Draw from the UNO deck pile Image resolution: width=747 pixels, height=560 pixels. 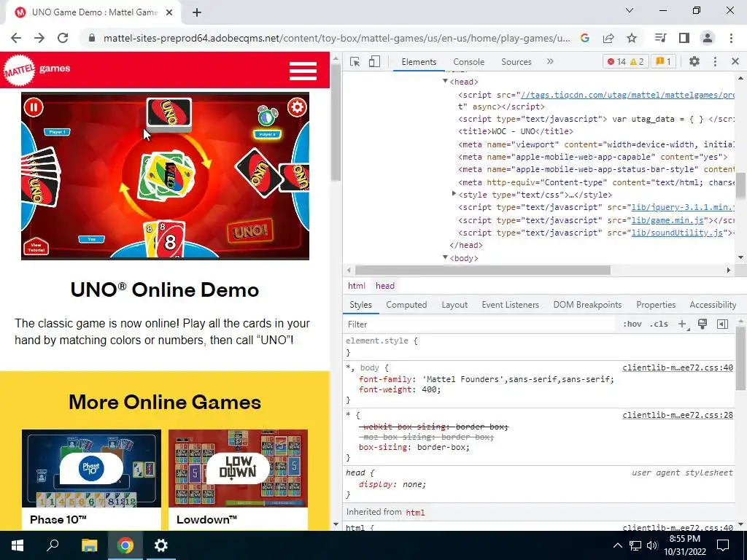coord(169,114)
